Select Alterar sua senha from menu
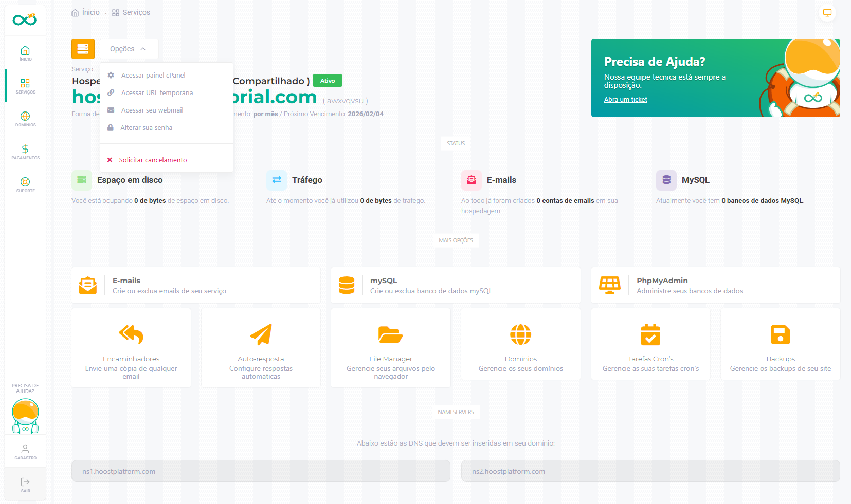The width and height of the screenshot is (851, 504). [146, 128]
